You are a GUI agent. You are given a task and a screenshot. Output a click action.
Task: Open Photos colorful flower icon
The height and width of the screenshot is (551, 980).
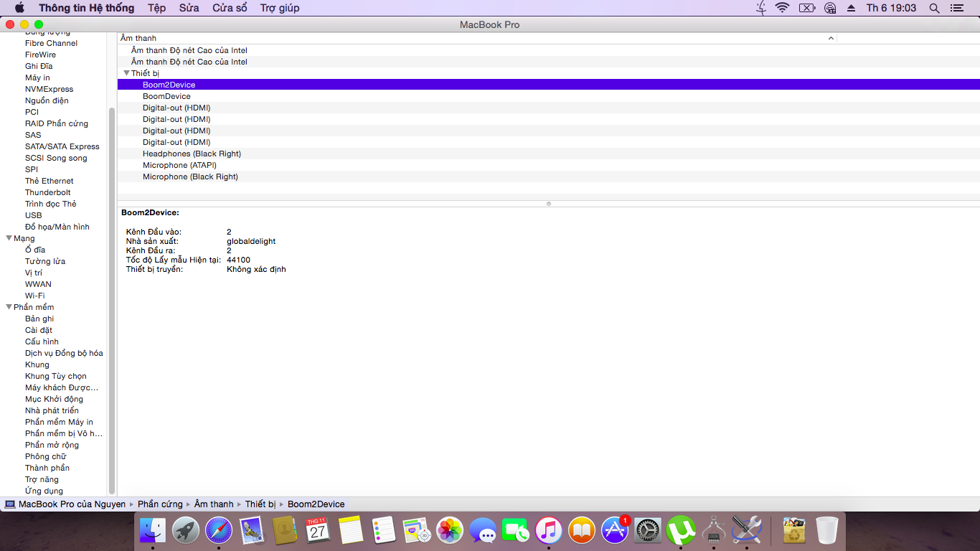tap(450, 530)
